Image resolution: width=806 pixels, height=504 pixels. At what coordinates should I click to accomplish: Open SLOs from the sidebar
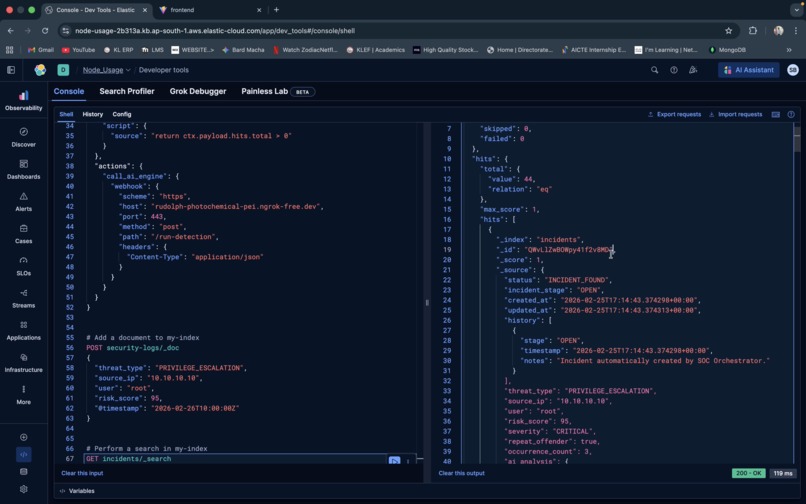(23, 266)
